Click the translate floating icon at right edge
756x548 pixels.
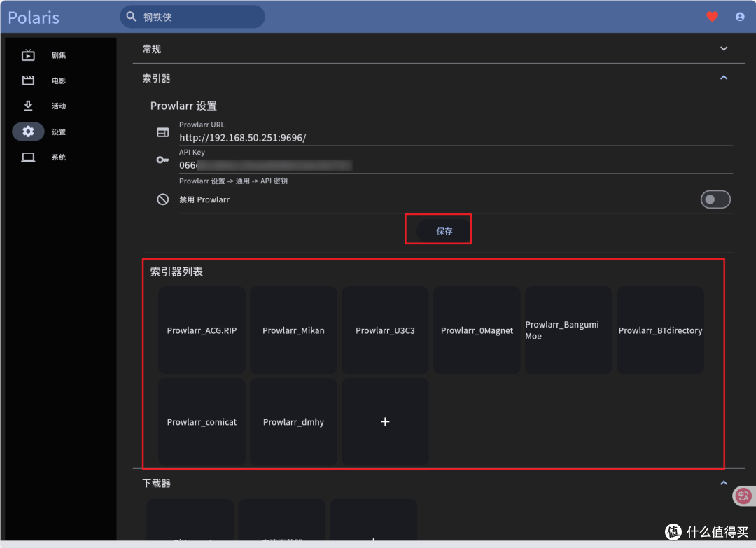coord(743,496)
